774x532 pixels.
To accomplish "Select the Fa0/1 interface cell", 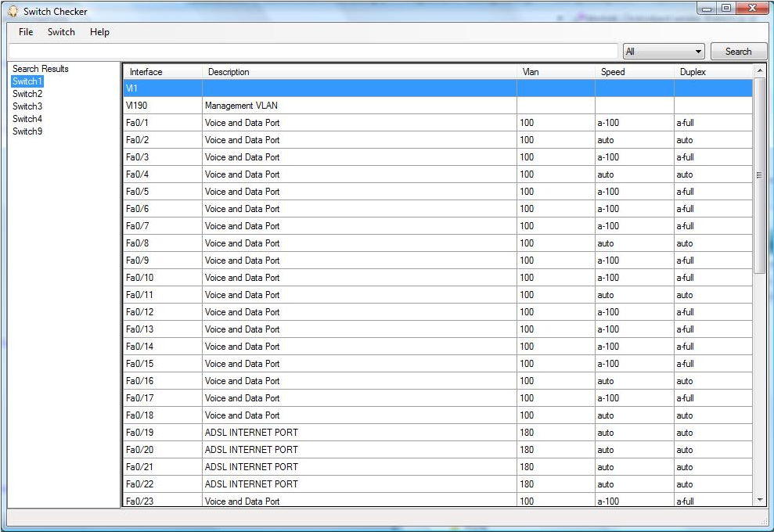I will (163, 123).
